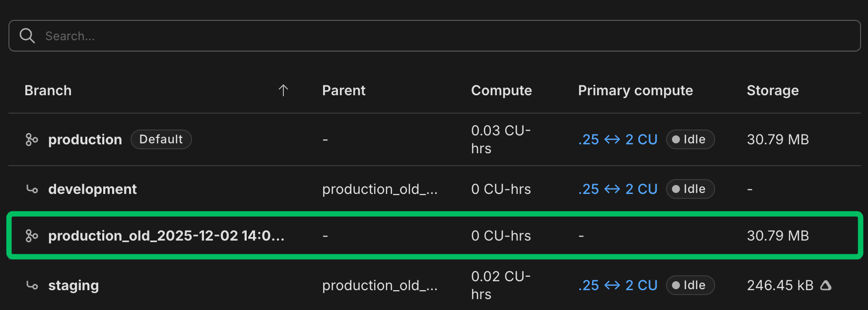
Task: Click the sort arrow on the Branch column
Action: (283, 90)
